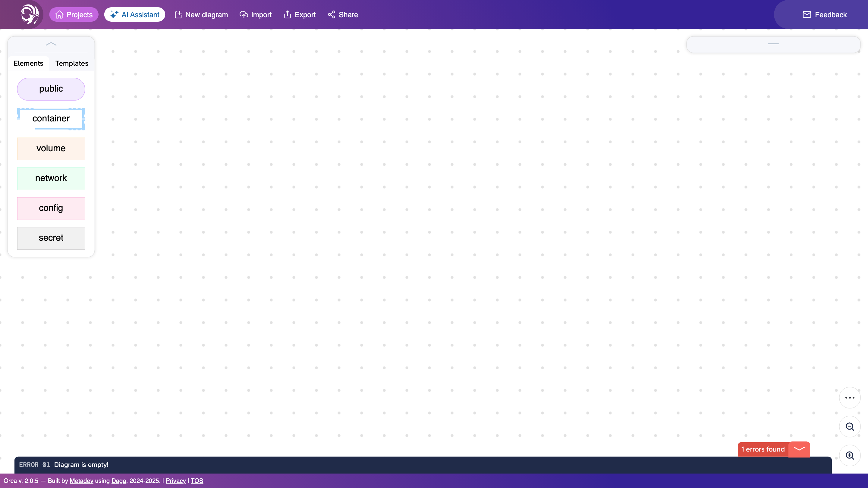868x488 pixels.
Task: Expand the minimized properties panel
Action: pyautogui.click(x=773, y=44)
